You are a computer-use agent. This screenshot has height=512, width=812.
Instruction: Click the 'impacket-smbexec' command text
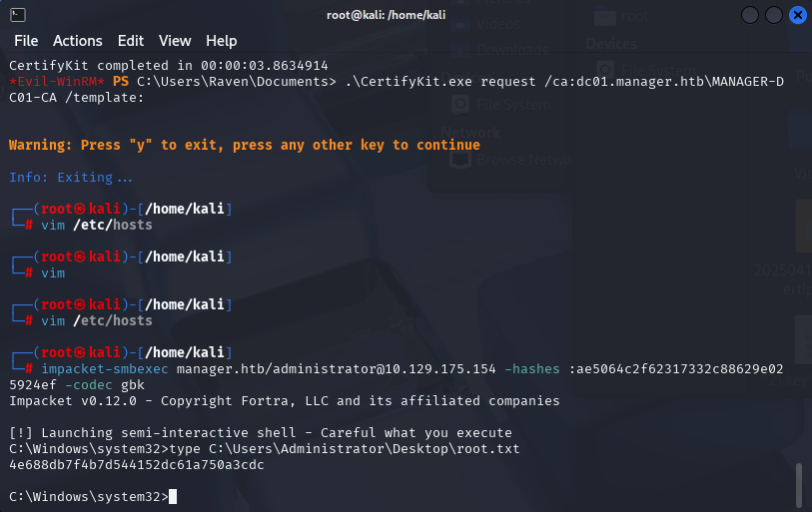[x=105, y=369]
